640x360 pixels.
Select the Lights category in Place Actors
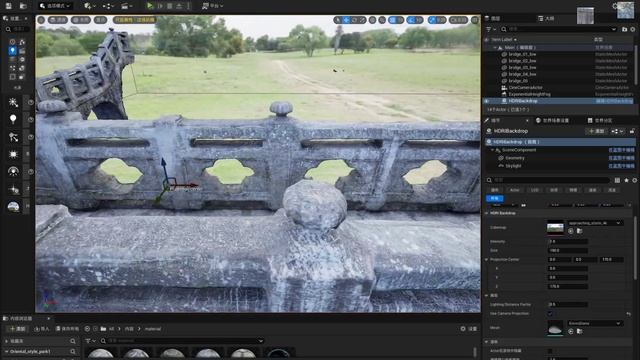click(12, 51)
